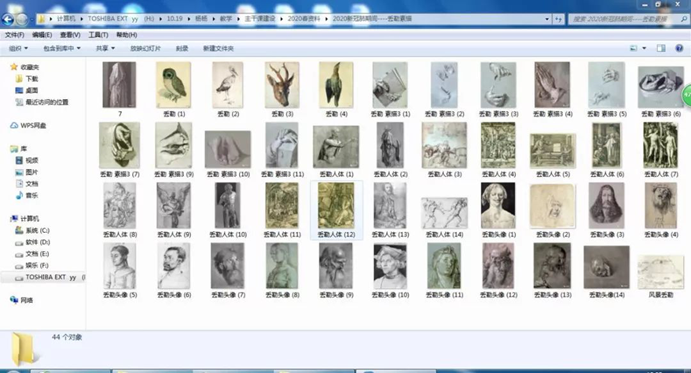Show the preview pane icon
The width and height of the screenshot is (691, 373).
pyautogui.click(x=661, y=48)
